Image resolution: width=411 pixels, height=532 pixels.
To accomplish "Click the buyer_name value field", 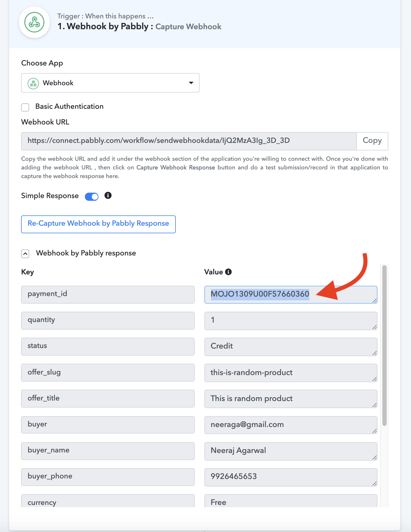I will point(291,451).
